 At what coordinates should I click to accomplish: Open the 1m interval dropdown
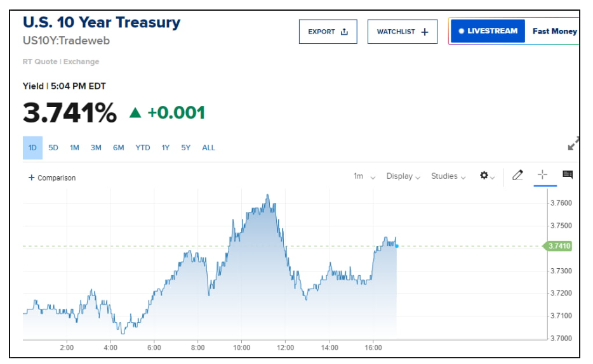click(x=364, y=176)
